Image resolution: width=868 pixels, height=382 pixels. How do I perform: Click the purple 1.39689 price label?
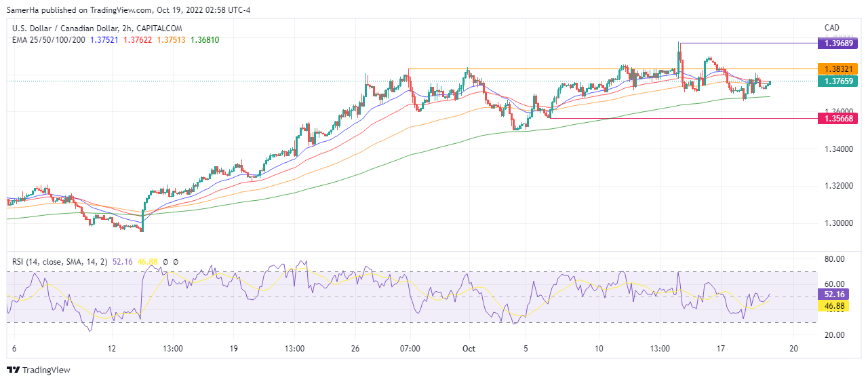[x=840, y=43]
